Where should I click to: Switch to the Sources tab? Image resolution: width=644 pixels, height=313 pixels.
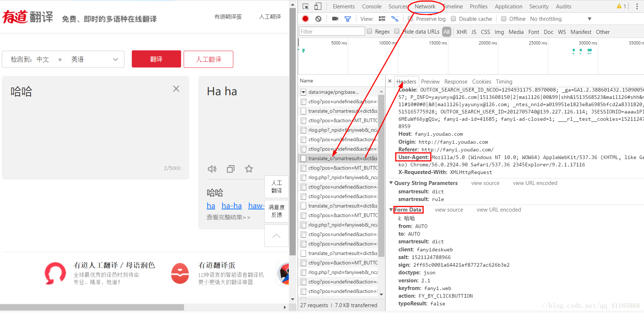(x=398, y=6)
